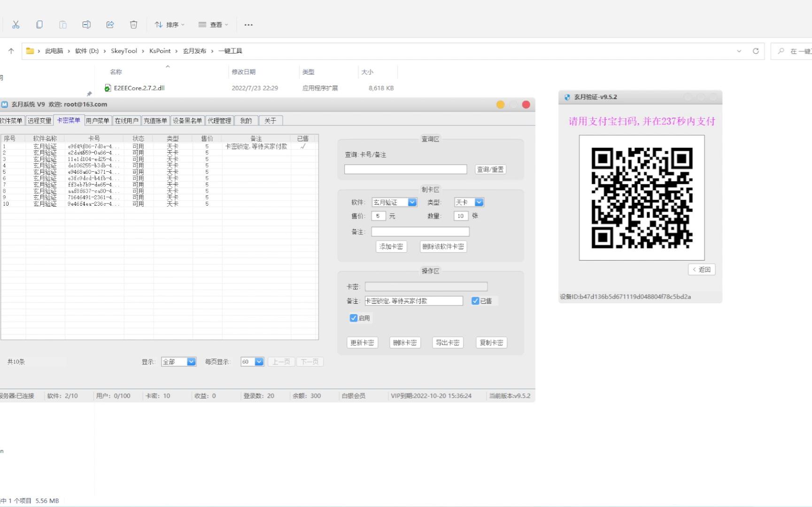The height and width of the screenshot is (507, 812).
Task: Click the Alipay payment QR code
Action: 642,198
